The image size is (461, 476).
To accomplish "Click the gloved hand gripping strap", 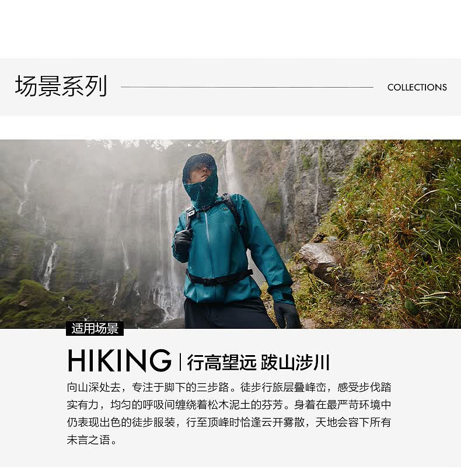I will click(183, 240).
